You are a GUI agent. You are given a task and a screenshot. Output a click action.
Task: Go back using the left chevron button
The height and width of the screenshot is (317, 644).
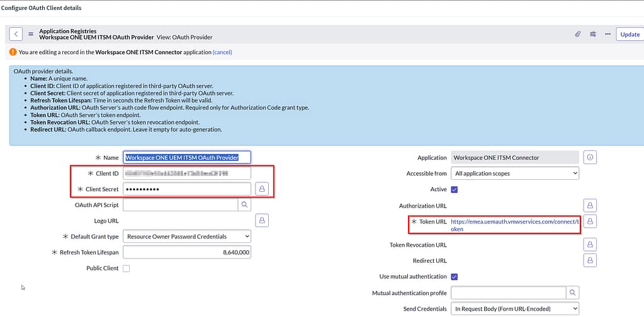[16, 34]
